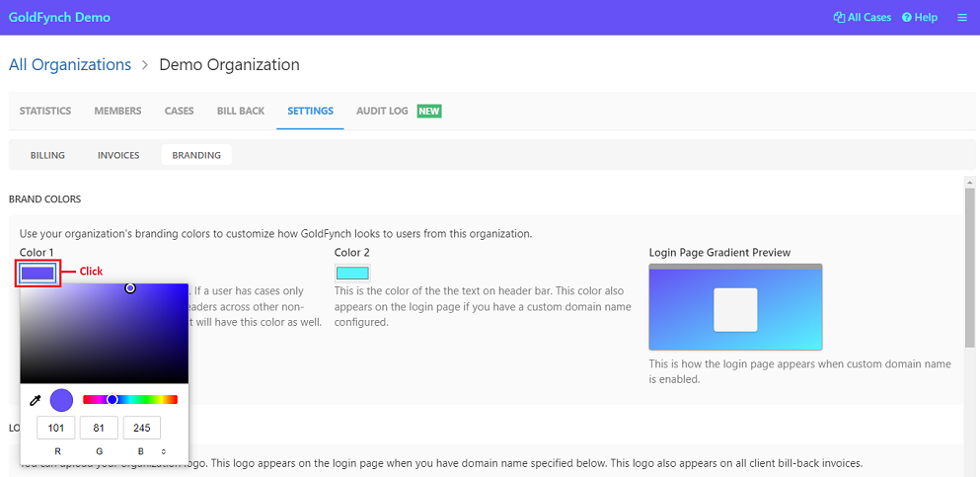The image size is (980, 477).
Task: Click the eyedropper tool in color picker
Action: [x=36, y=400]
